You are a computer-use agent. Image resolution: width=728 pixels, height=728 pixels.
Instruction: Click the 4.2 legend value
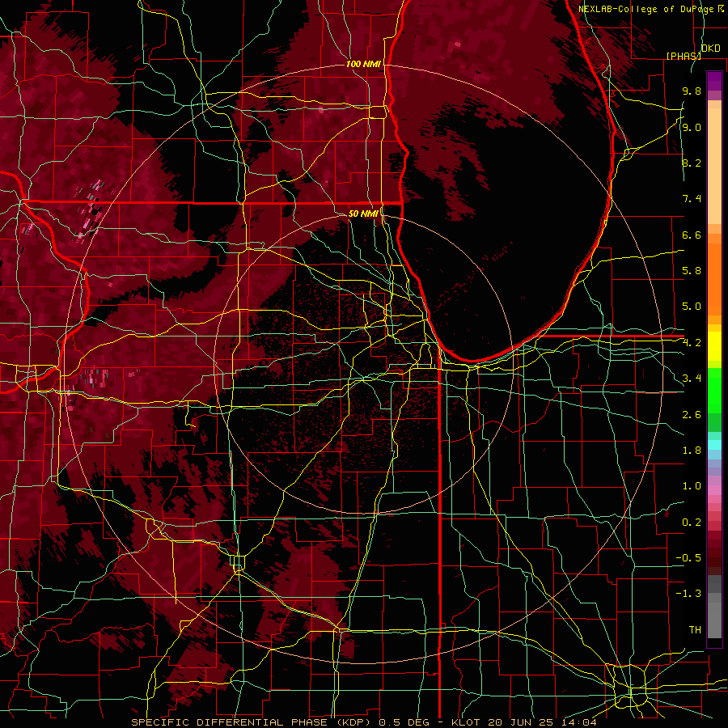[x=692, y=343]
